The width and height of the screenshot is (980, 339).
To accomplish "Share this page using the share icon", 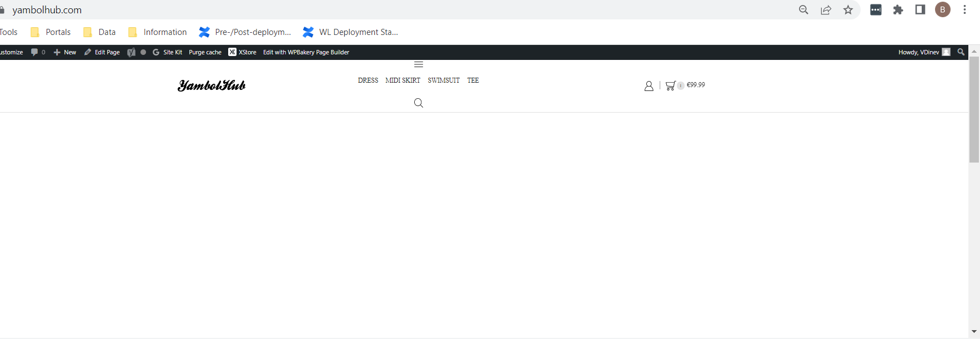I will [826, 9].
